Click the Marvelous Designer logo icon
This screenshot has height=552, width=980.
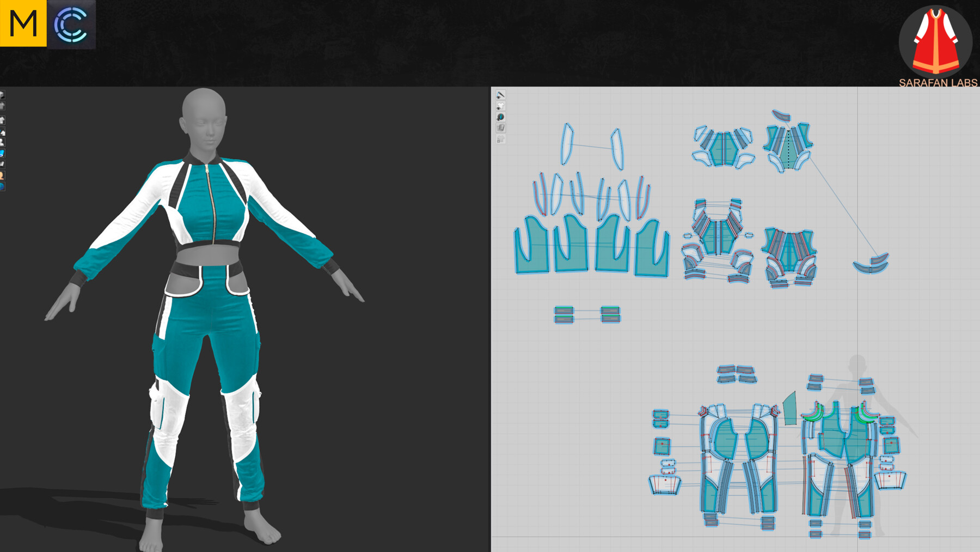[23, 23]
